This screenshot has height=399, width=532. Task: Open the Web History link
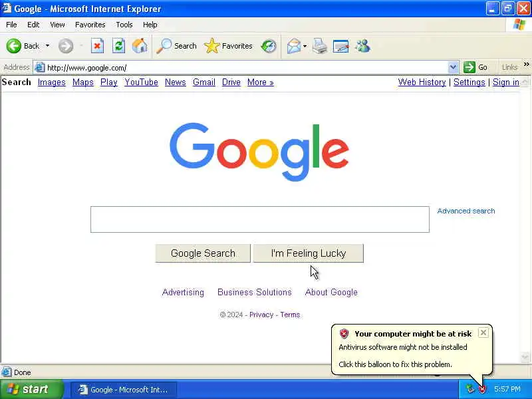(422, 82)
